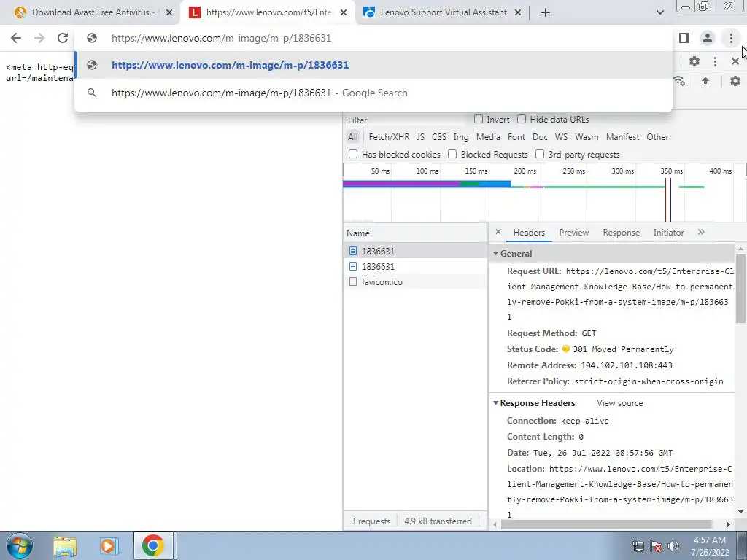Select the Google Search suggestion row
747x560 pixels.
[373, 93]
